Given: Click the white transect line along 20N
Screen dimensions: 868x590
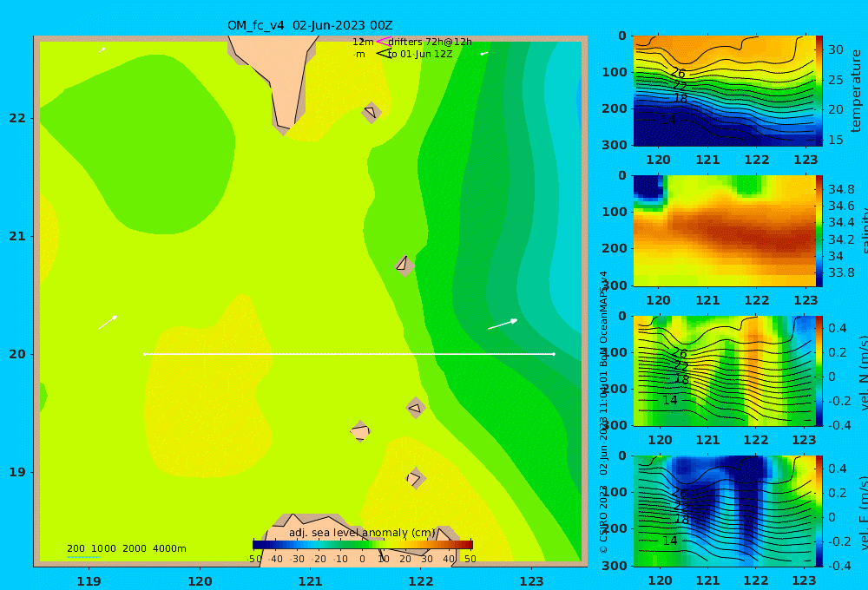Looking at the screenshot, I should (349, 354).
